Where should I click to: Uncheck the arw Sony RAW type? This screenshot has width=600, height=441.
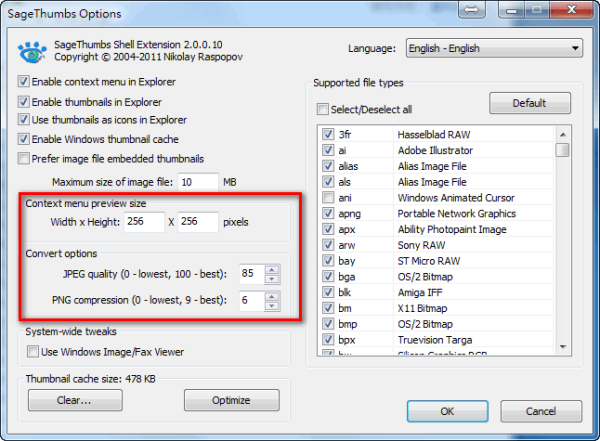click(x=328, y=245)
